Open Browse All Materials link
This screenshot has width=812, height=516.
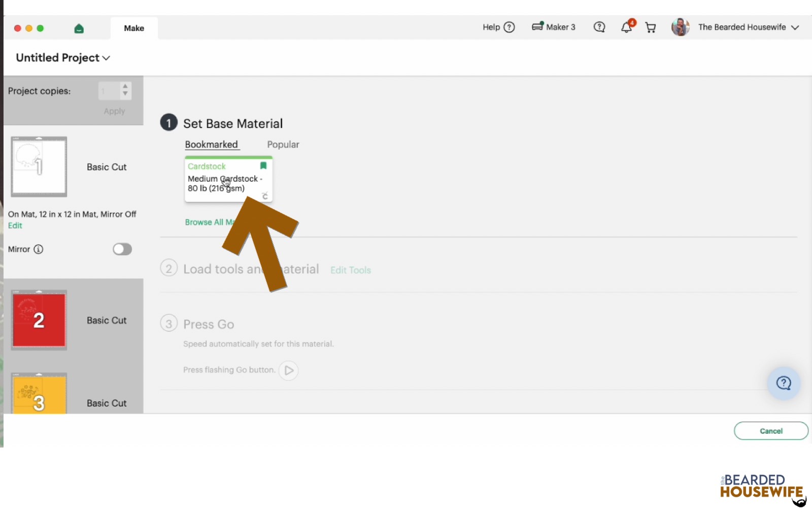coord(210,222)
